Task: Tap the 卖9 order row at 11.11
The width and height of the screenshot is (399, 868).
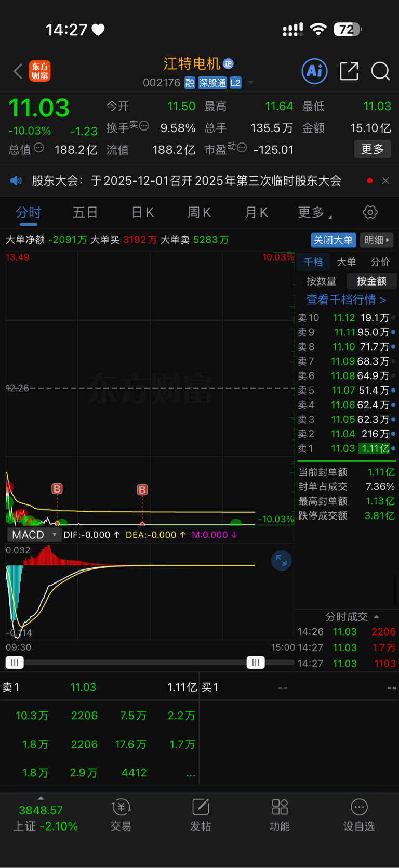Action: 346,332
